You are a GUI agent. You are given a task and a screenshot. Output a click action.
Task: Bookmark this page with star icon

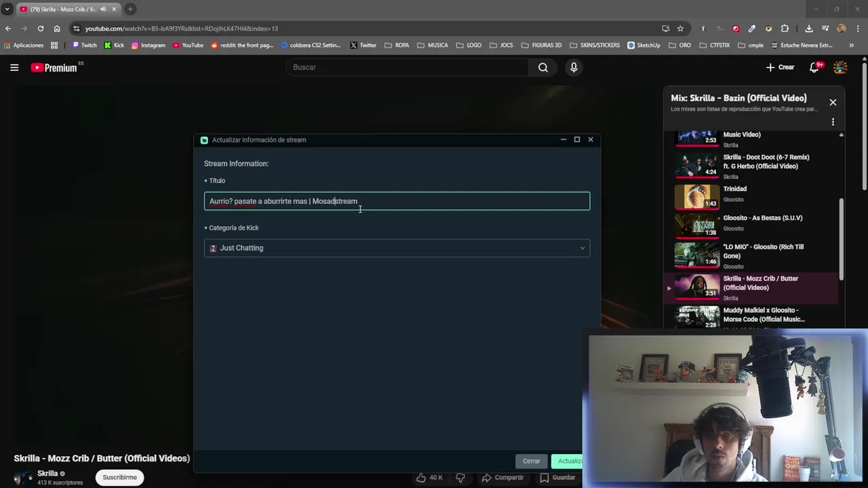pyautogui.click(x=680, y=28)
